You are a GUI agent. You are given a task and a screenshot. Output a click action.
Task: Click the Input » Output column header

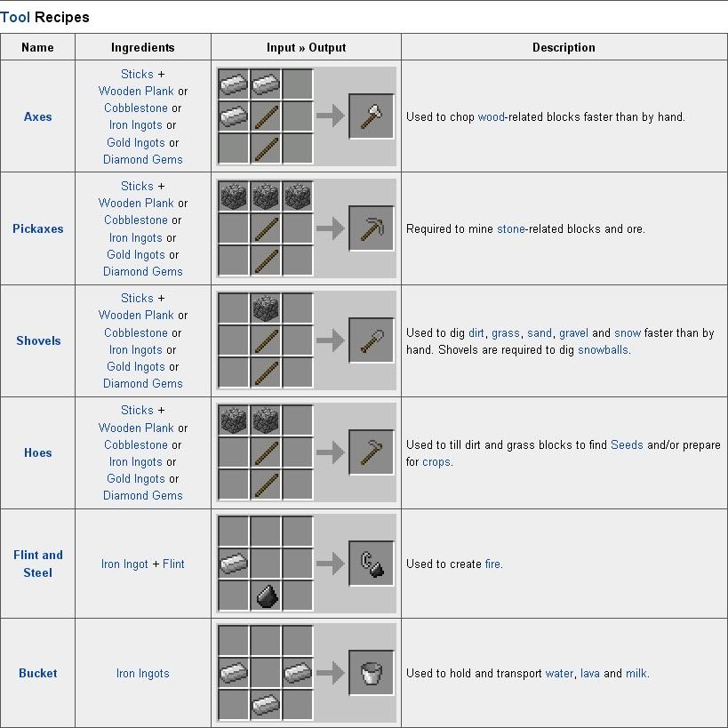(306, 47)
